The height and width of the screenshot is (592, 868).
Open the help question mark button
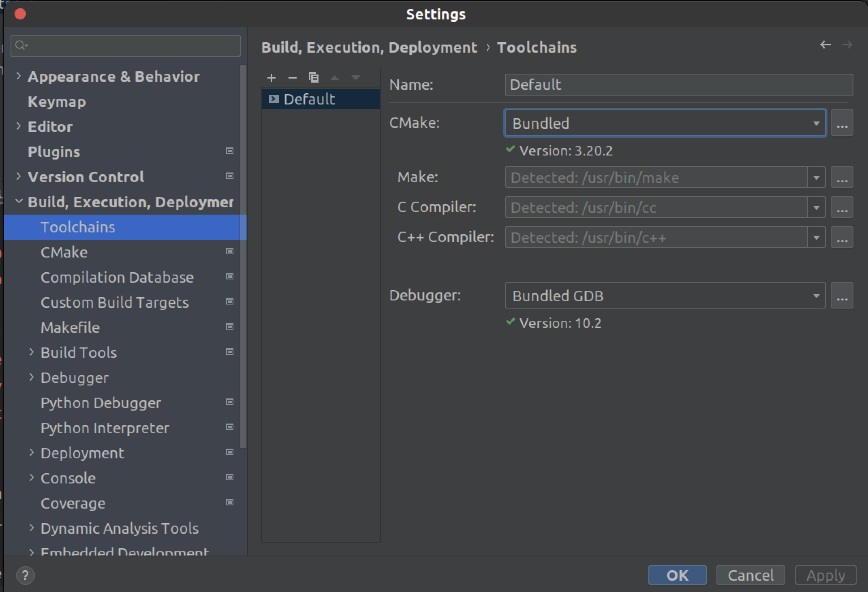pyautogui.click(x=25, y=575)
